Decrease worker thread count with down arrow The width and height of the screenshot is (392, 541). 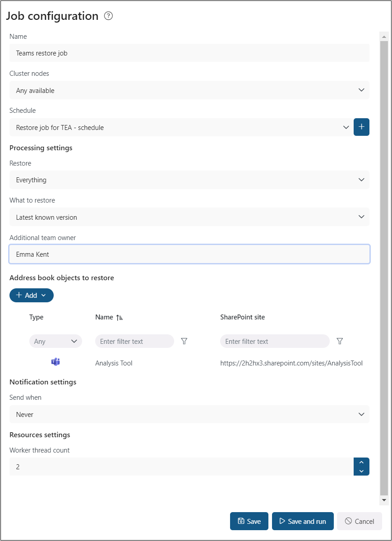click(x=361, y=471)
